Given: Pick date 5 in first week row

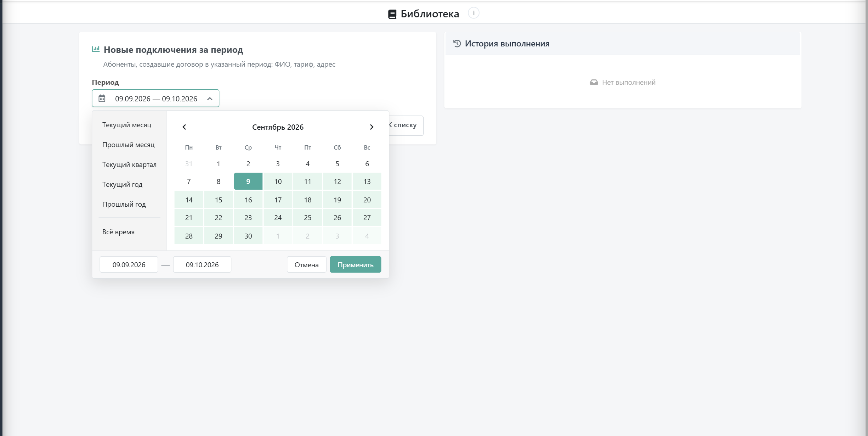Looking at the screenshot, I should [337, 163].
